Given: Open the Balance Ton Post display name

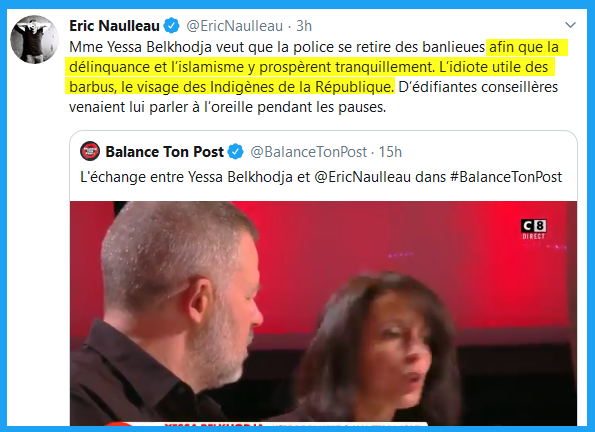Looking at the screenshot, I should coord(164,151).
